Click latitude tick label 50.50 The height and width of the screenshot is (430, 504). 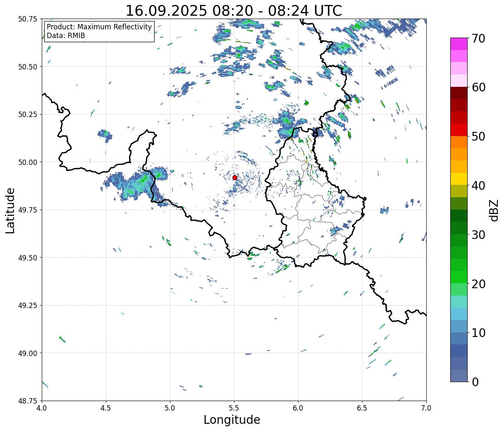[28, 67]
